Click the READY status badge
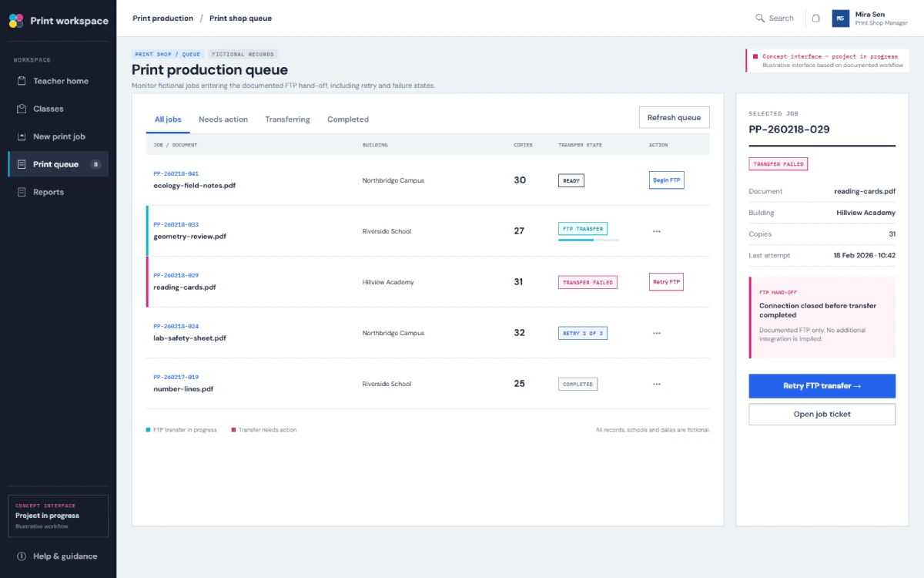Viewport: 924px width, 578px height. click(571, 180)
